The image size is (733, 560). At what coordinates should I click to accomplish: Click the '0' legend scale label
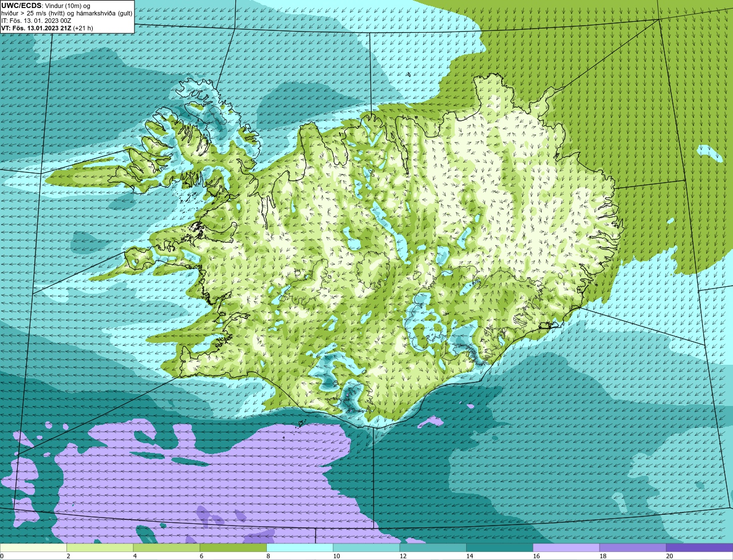2,556
